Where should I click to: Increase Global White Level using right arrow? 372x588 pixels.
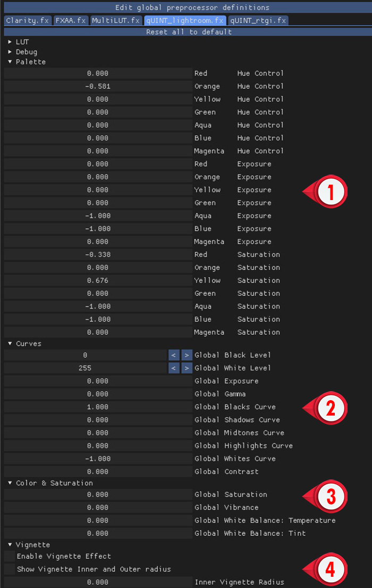click(187, 368)
